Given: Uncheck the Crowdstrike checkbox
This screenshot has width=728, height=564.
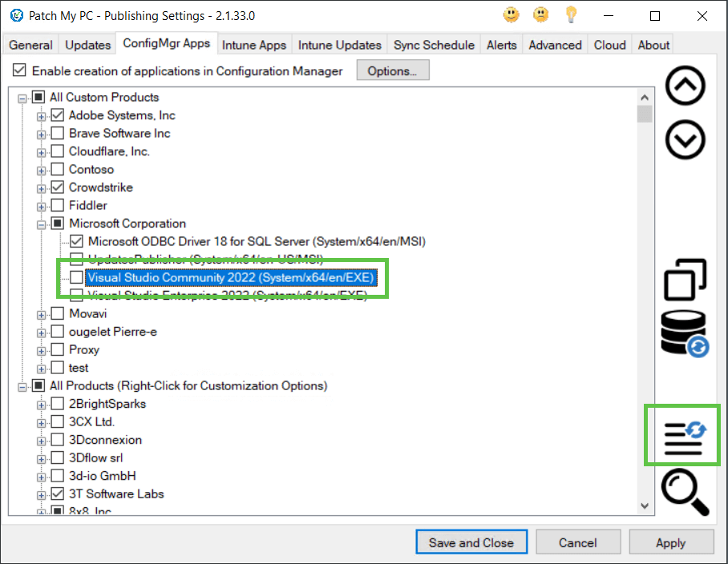Looking at the screenshot, I should click(58, 187).
